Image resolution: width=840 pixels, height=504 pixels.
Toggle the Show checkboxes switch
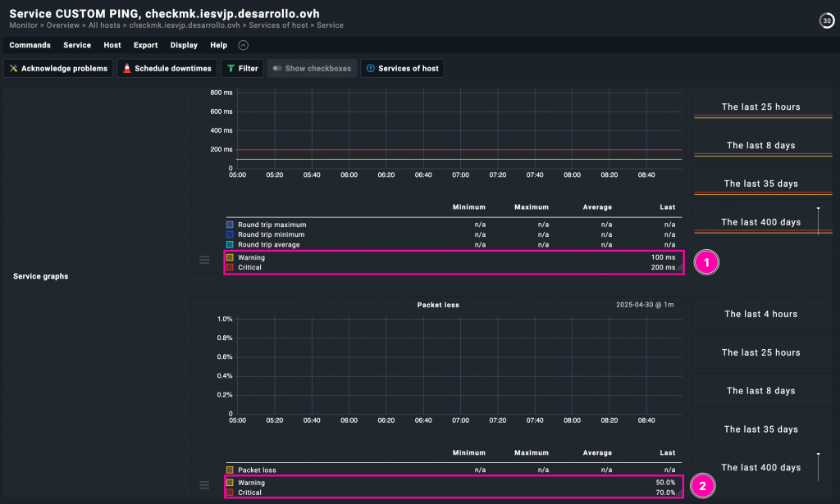(x=277, y=69)
